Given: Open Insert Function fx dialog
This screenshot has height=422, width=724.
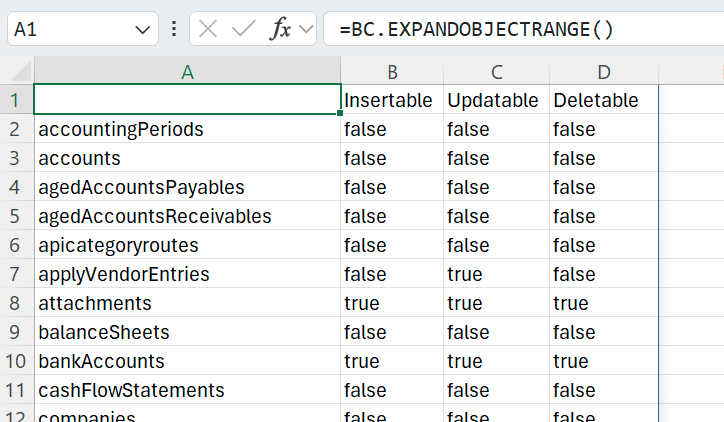Looking at the screenshot, I should pyautogui.click(x=281, y=29).
